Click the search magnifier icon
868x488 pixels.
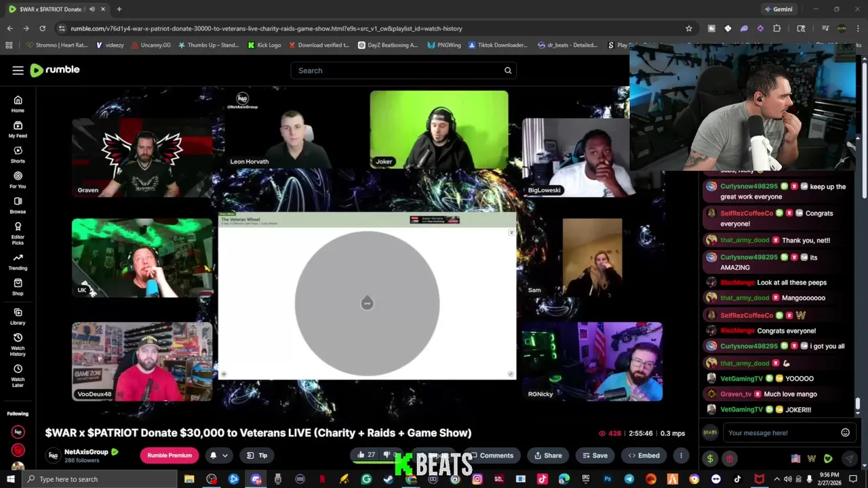[x=508, y=70]
